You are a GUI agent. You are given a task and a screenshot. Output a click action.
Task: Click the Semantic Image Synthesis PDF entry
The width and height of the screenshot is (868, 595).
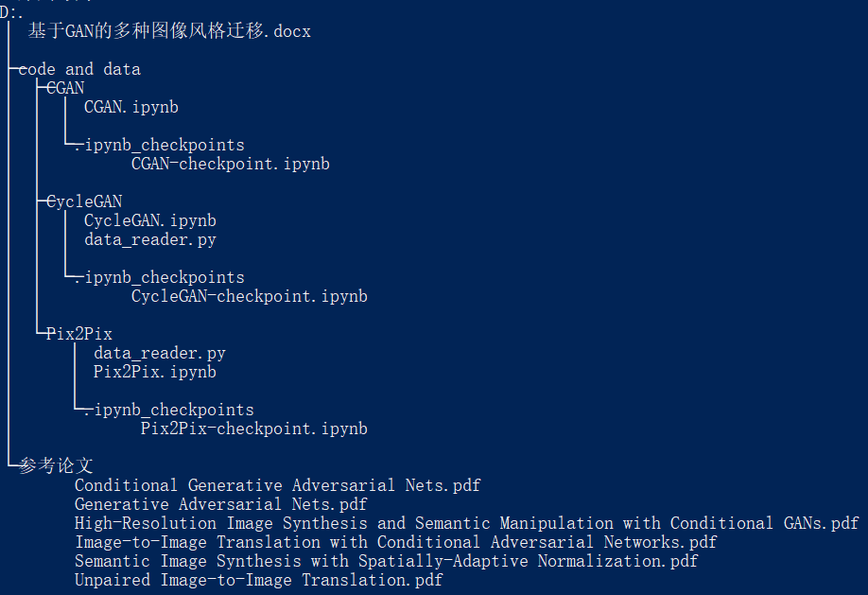point(386,561)
